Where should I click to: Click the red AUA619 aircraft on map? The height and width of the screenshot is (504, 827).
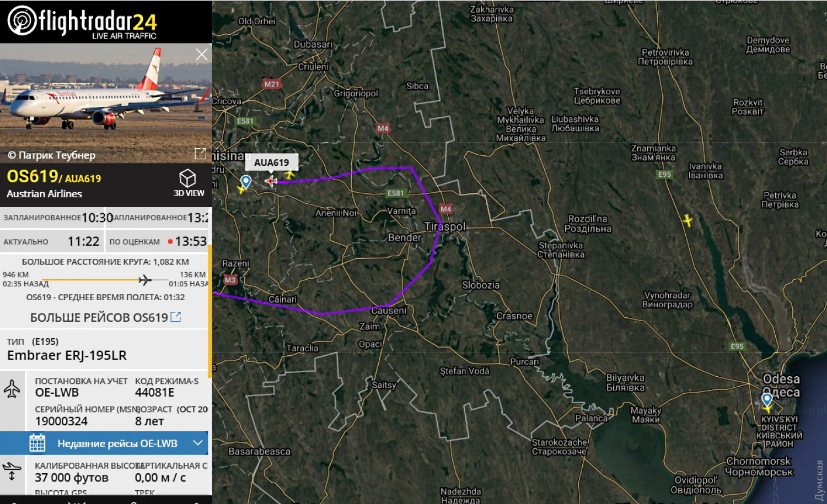[x=271, y=181]
